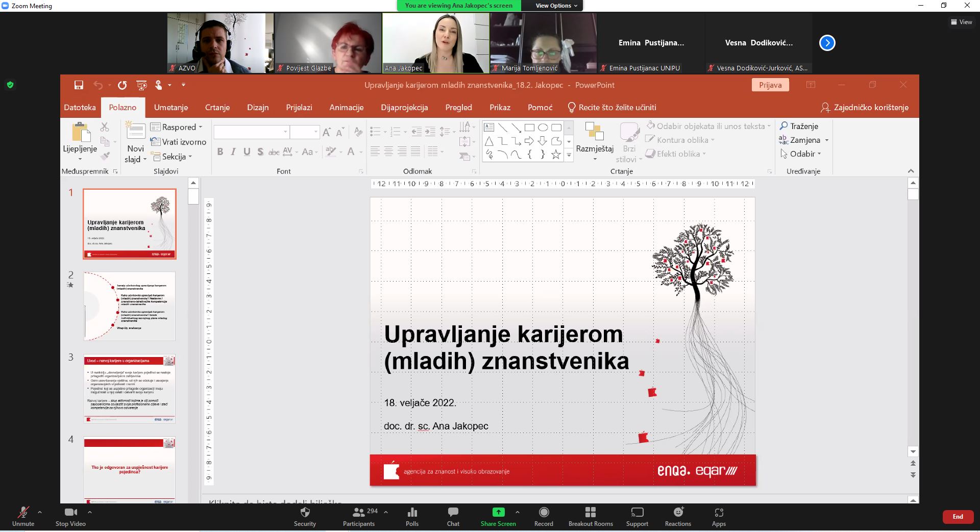
Task: Open audio options arrow beside Unmute
Action: (40, 512)
